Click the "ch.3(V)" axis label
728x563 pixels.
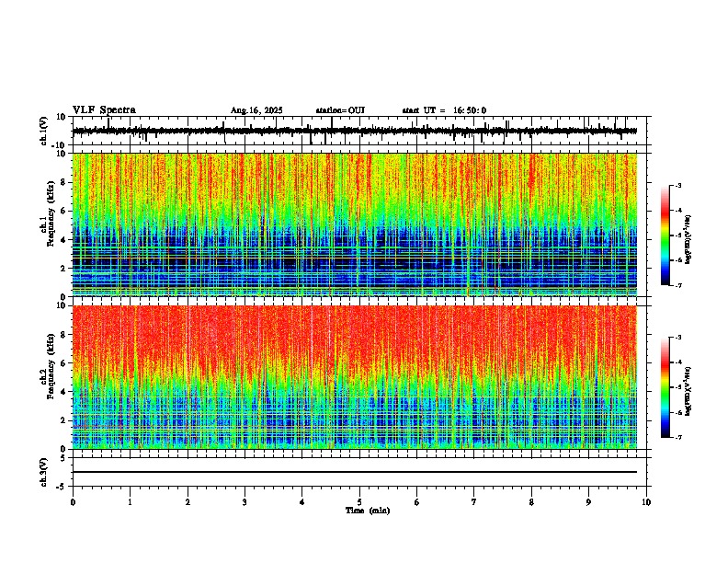click(x=44, y=472)
